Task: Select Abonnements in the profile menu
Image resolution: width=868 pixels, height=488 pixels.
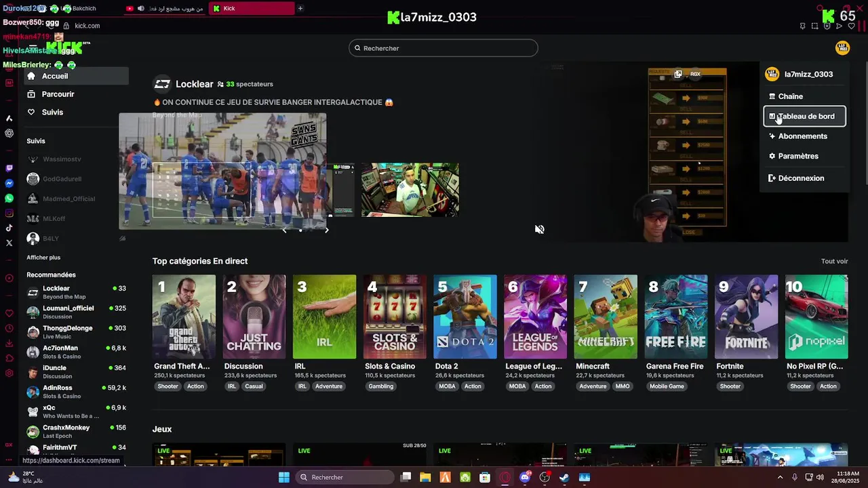Action: tap(804, 136)
